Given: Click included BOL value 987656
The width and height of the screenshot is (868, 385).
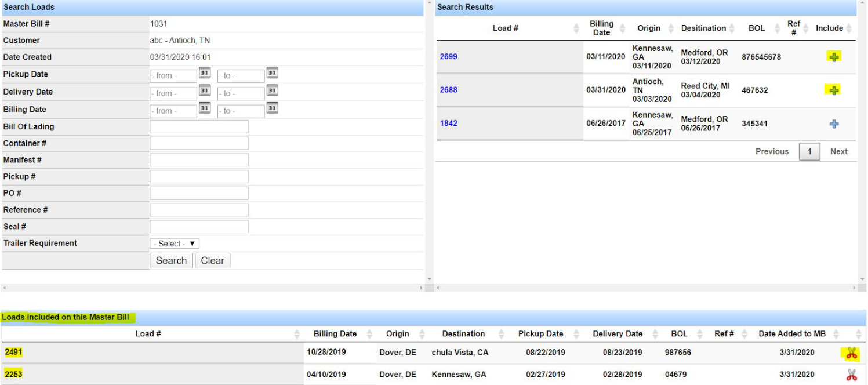Looking at the screenshot, I should pos(678,352).
